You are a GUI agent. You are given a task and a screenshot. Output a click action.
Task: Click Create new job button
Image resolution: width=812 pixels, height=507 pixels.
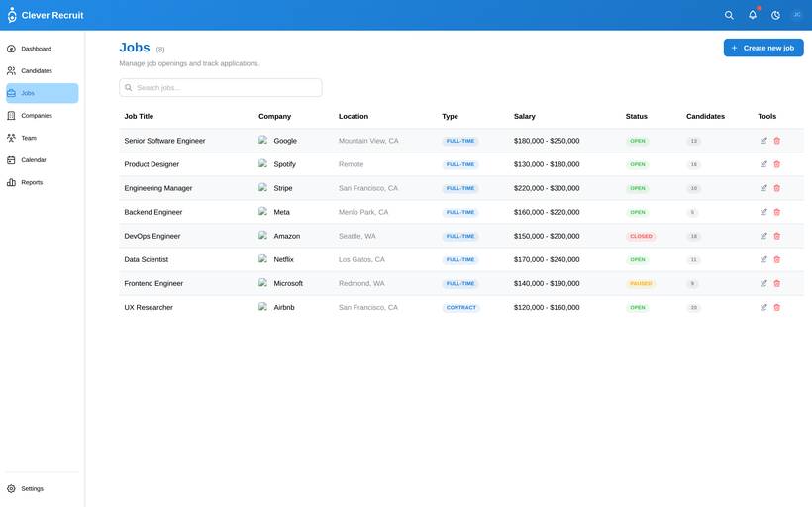coord(763,48)
